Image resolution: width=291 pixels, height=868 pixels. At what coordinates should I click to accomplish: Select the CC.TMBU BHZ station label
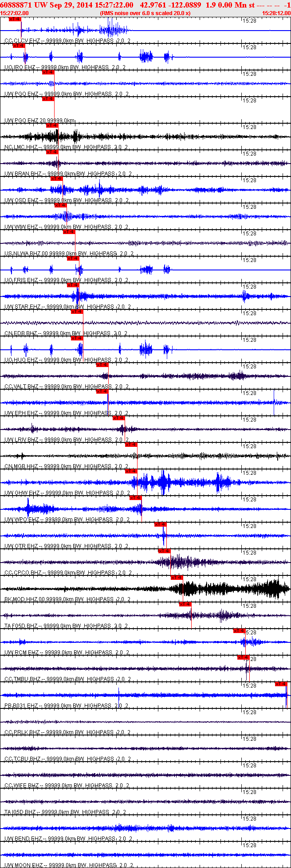point(67,679)
